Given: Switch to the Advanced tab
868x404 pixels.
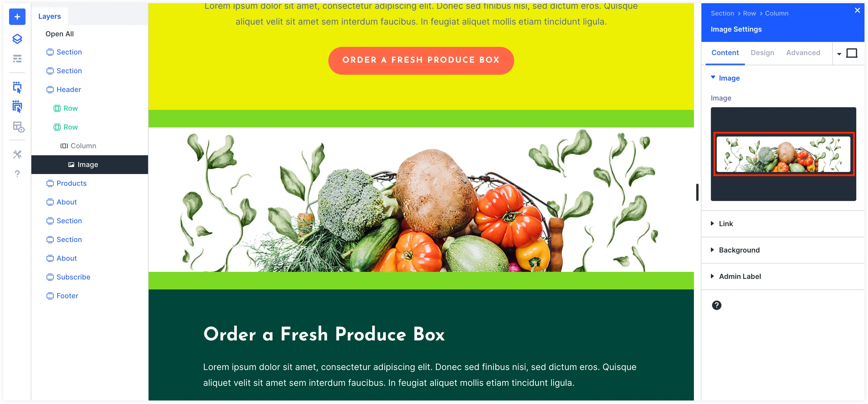Looking at the screenshot, I should click(x=803, y=53).
